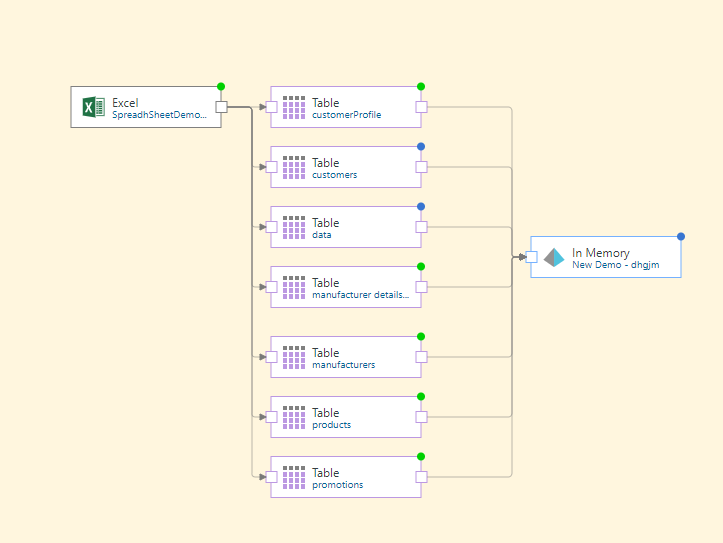Screen dimensions: 723x543
Task: Click the customerProfile table input port
Action: pos(271,107)
